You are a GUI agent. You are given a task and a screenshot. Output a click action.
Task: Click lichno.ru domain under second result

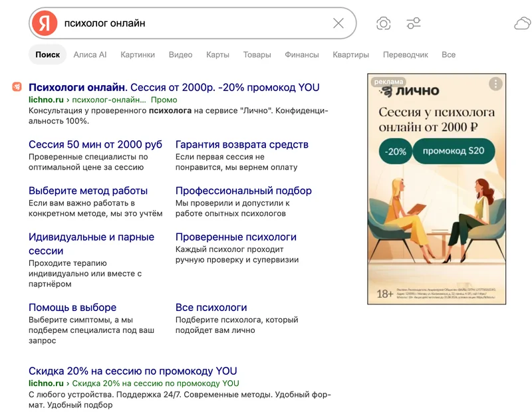(46, 383)
